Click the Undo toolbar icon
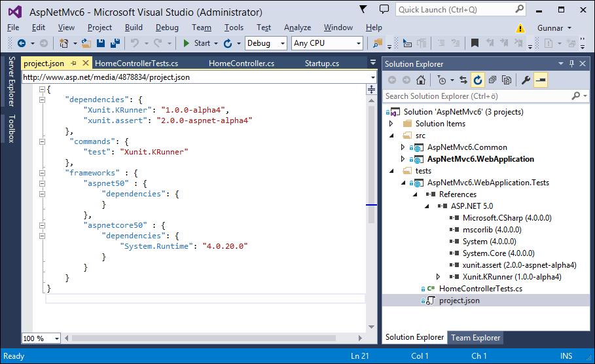 [x=135, y=43]
